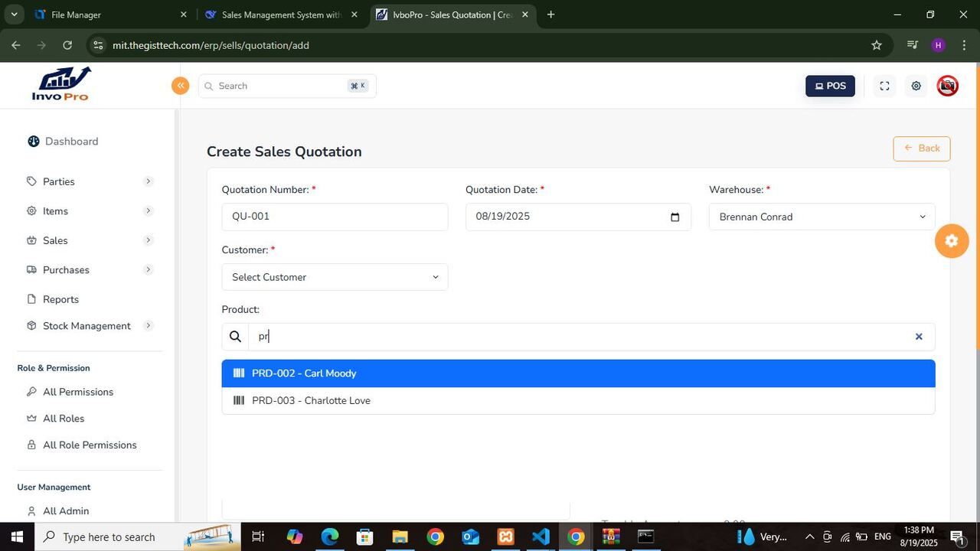Viewport: 980px width, 551px height.
Task: Choose PRD-002 - Carl Moody suggestion
Action: point(304,373)
